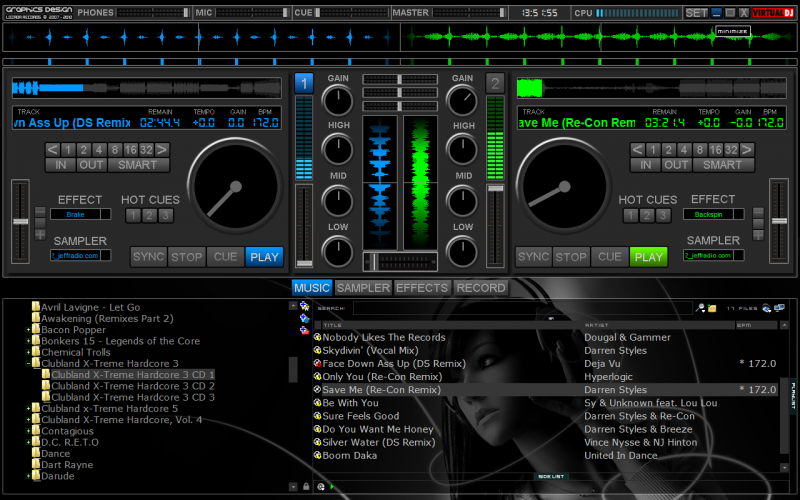Click the folder icon for Dart Rayne
This screenshot has width=800, height=500.
(36, 464)
